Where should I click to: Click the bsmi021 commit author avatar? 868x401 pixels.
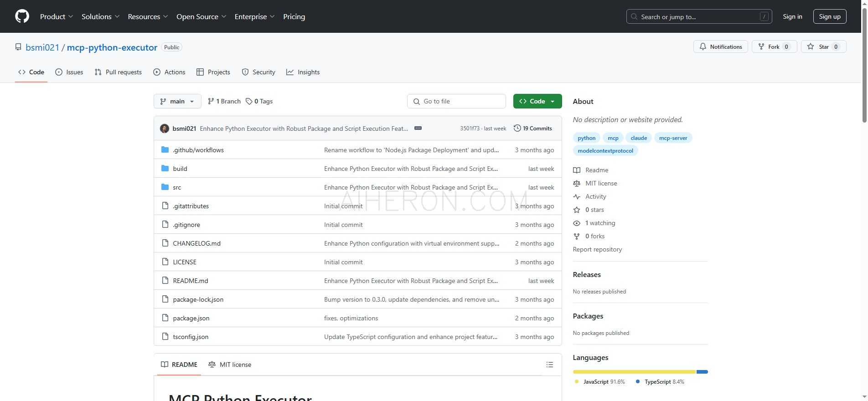[165, 129]
